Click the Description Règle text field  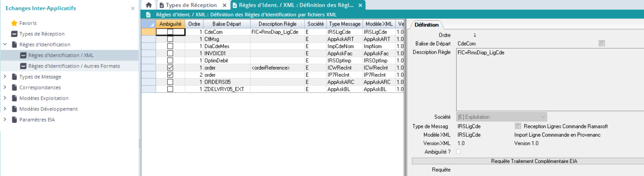[x=548, y=80]
